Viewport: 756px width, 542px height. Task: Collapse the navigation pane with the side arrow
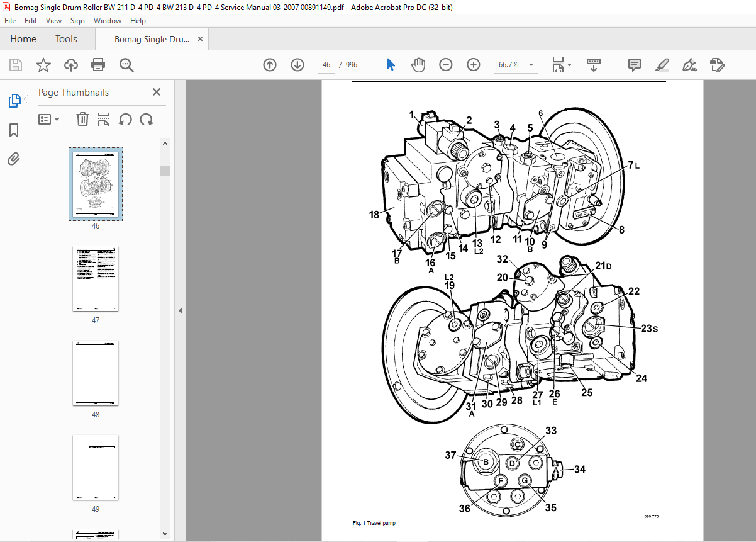pos(181,310)
